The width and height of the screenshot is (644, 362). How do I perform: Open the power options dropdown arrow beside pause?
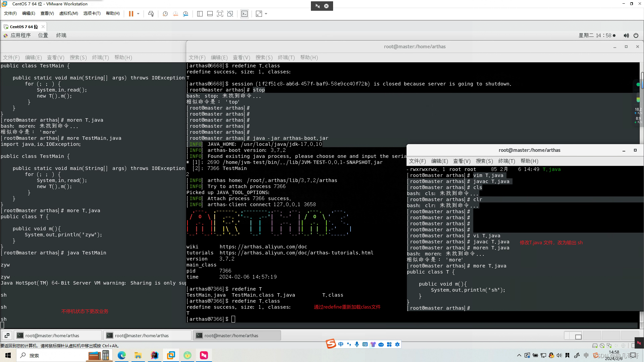(138, 14)
